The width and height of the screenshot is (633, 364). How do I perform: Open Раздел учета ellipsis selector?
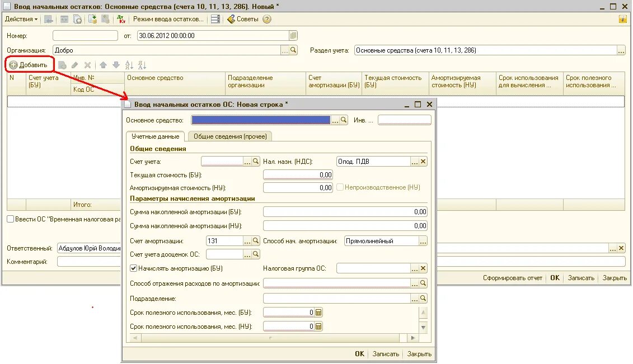(621, 50)
